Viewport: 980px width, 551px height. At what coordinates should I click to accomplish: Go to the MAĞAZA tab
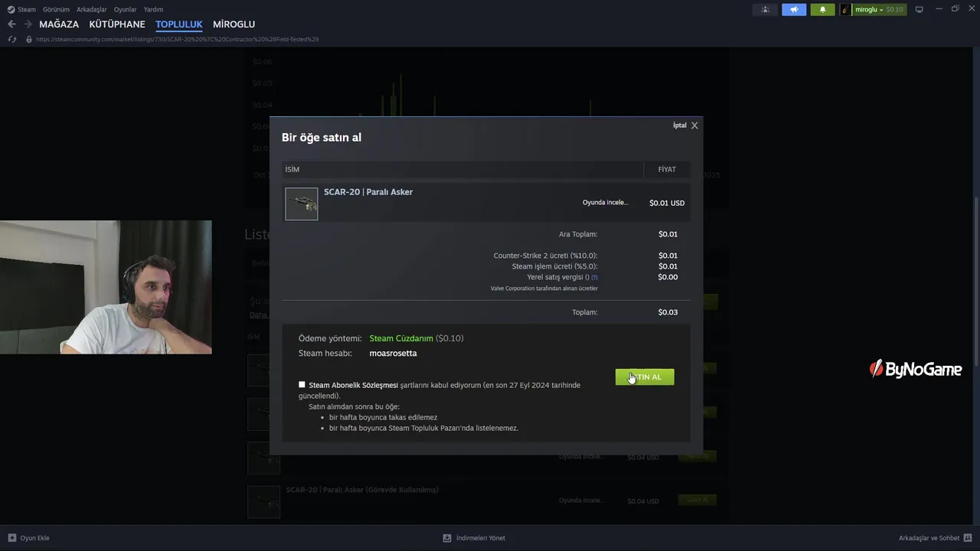tap(59, 24)
